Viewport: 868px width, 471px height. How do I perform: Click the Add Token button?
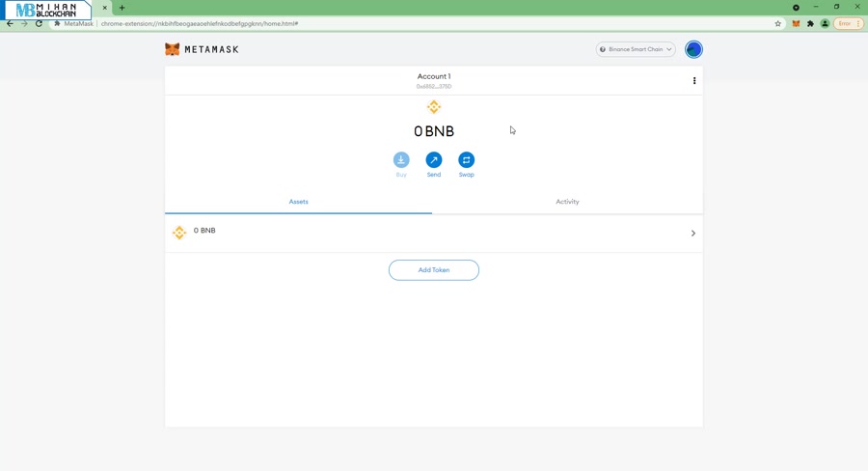[x=434, y=270]
